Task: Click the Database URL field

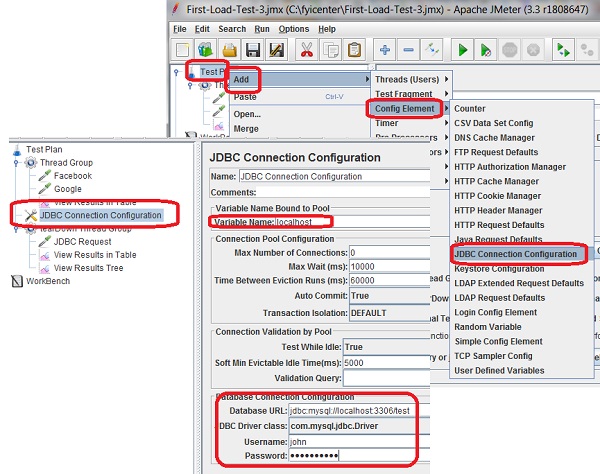Action: click(359, 411)
